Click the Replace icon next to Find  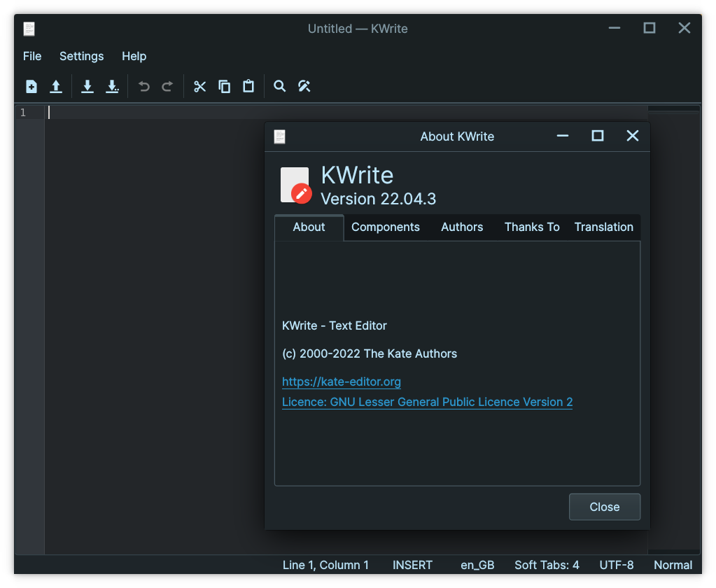pos(304,86)
